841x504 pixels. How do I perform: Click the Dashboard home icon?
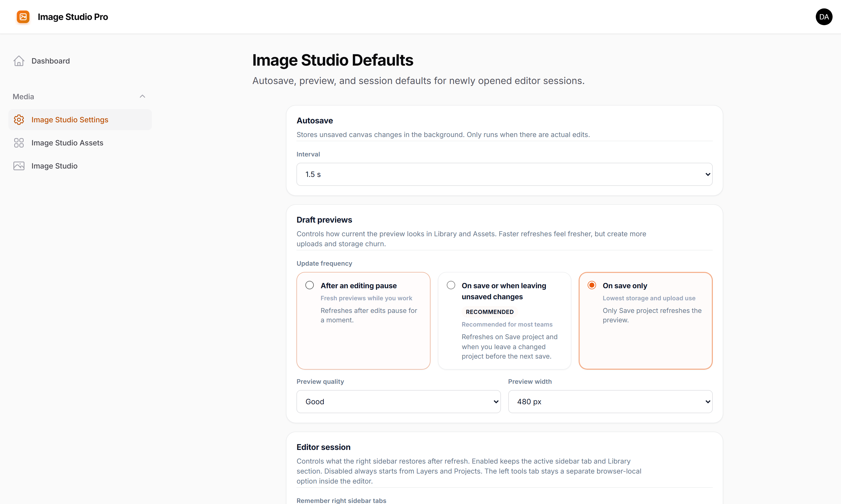19,61
